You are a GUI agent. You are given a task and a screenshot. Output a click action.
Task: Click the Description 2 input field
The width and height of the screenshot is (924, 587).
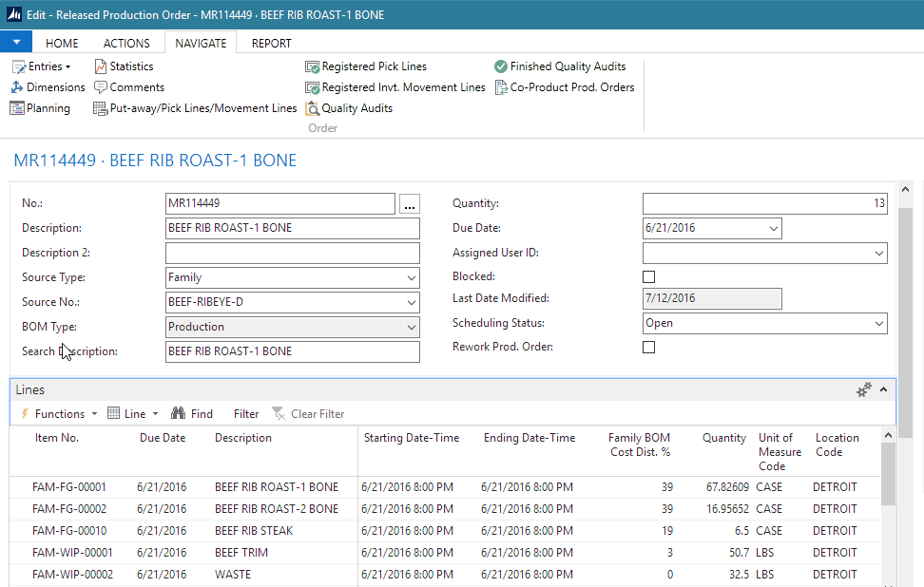point(292,254)
